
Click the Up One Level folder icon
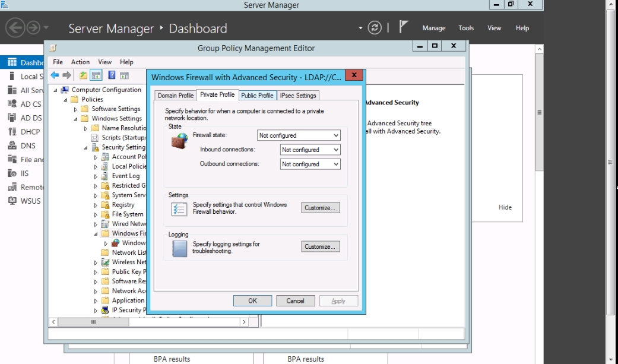83,75
